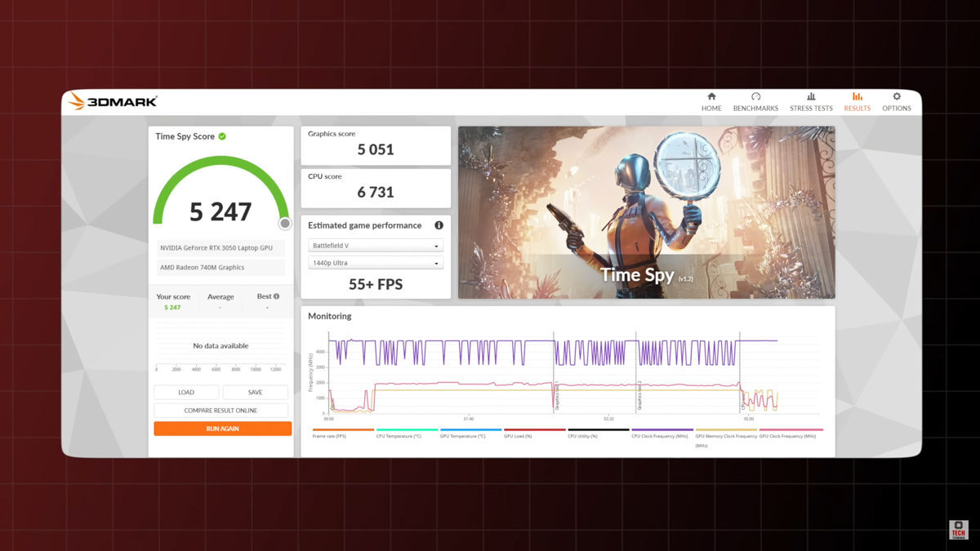Click the 55+ FPS estimate

tap(376, 284)
